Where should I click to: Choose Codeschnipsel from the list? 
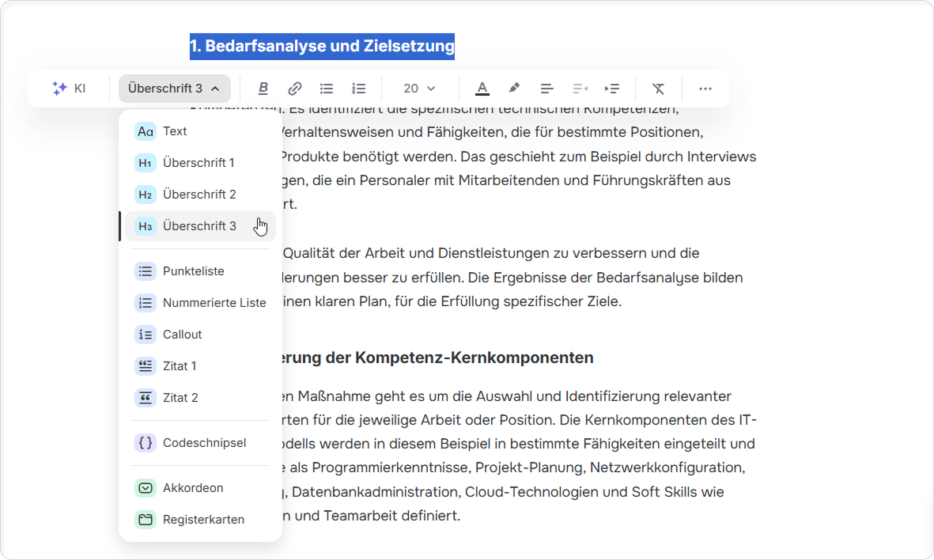[x=204, y=443]
